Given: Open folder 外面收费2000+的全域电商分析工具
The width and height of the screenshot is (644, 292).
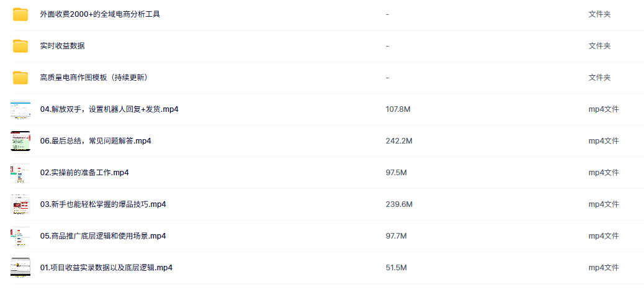Looking at the screenshot, I should [100, 14].
